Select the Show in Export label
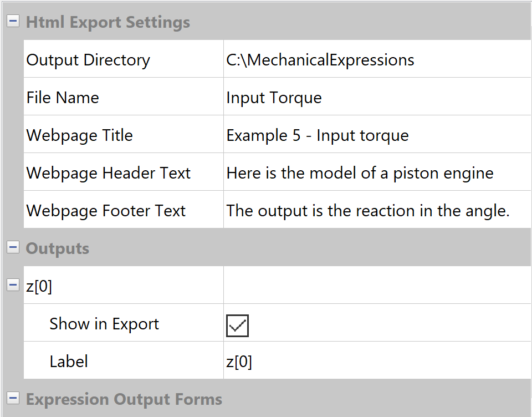Screen dimensions: 532x417 [104, 324]
